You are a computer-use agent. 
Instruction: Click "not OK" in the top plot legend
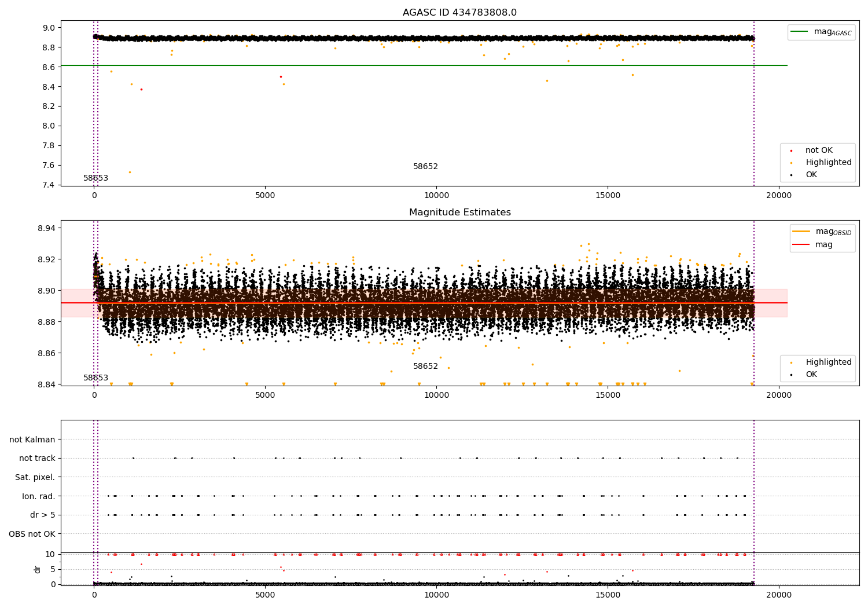pyautogui.click(x=819, y=151)
